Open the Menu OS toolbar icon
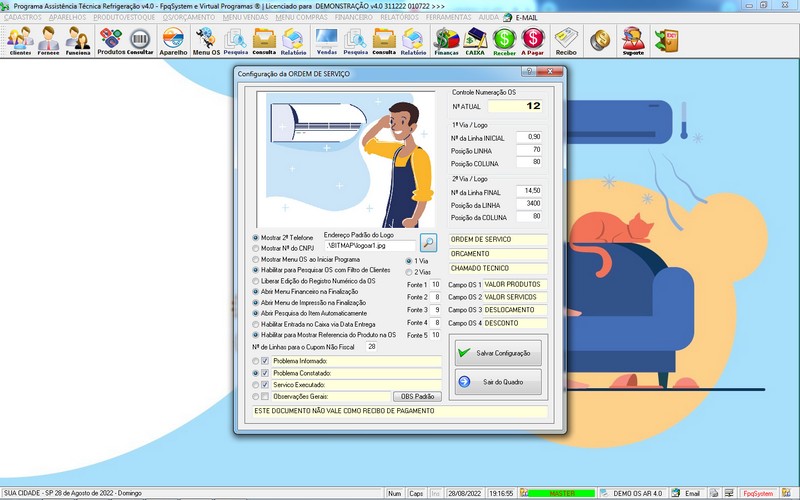This screenshot has height=500, width=800. point(206,40)
